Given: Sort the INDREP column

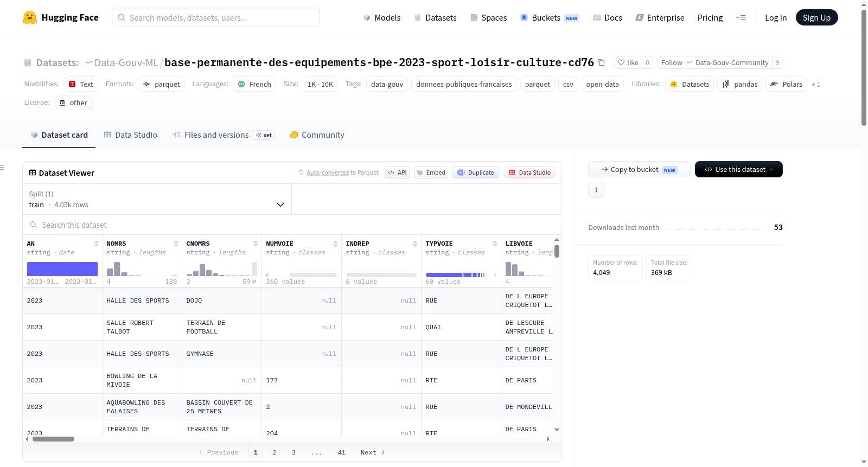Looking at the screenshot, I should (415, 244).
